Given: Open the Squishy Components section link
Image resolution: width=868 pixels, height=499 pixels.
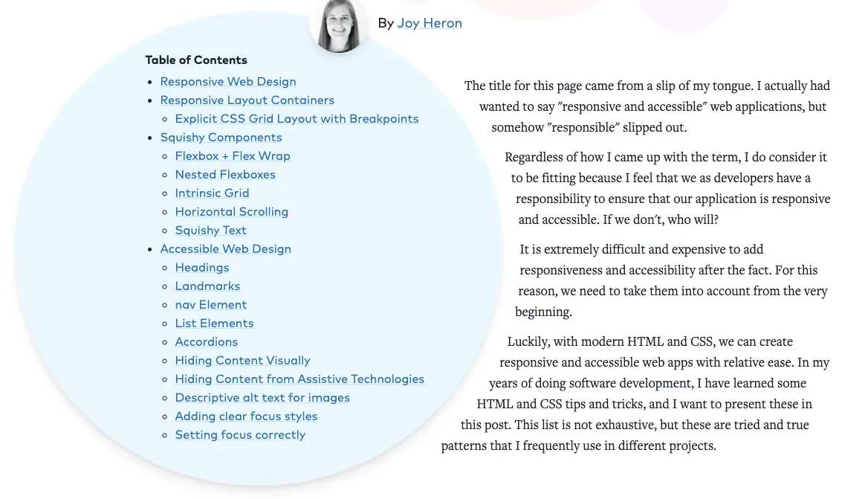Looking at the screenshot, I should click(221, 138).
